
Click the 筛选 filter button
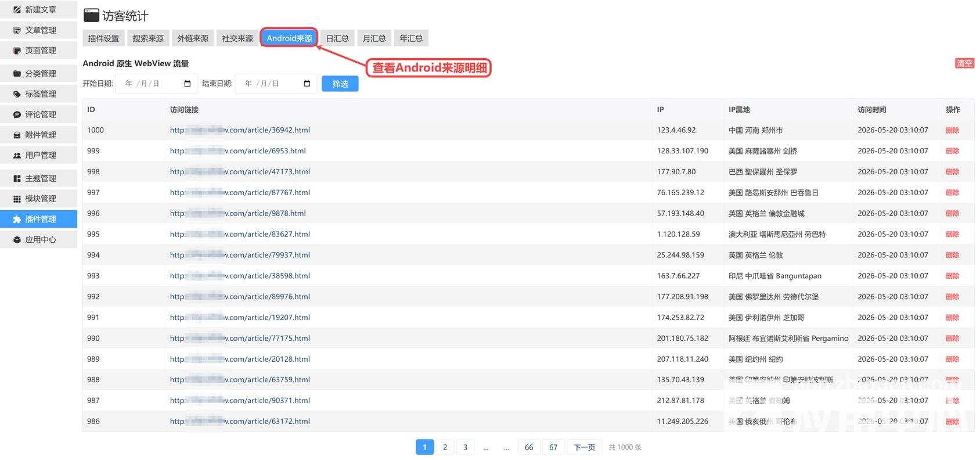[x=340, y=84]
